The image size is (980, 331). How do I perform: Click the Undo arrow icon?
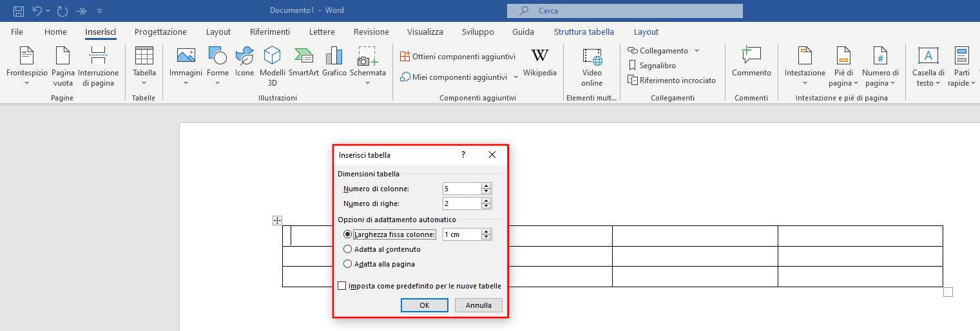[x=37, y=11]
